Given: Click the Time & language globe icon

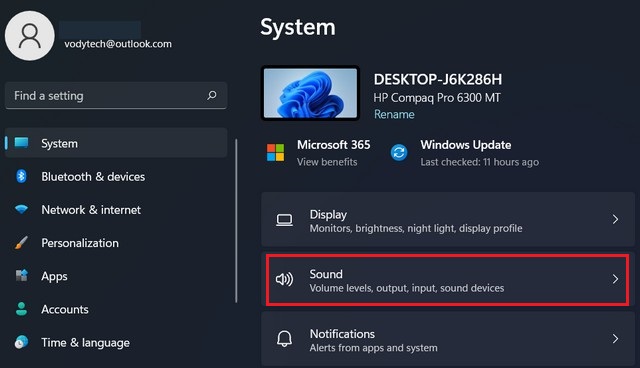Looking at the screenshot, I should (x=21, y=342).
